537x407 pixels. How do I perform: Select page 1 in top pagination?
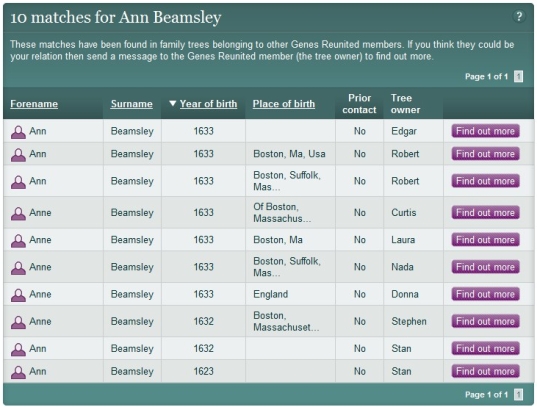point(519,76)
